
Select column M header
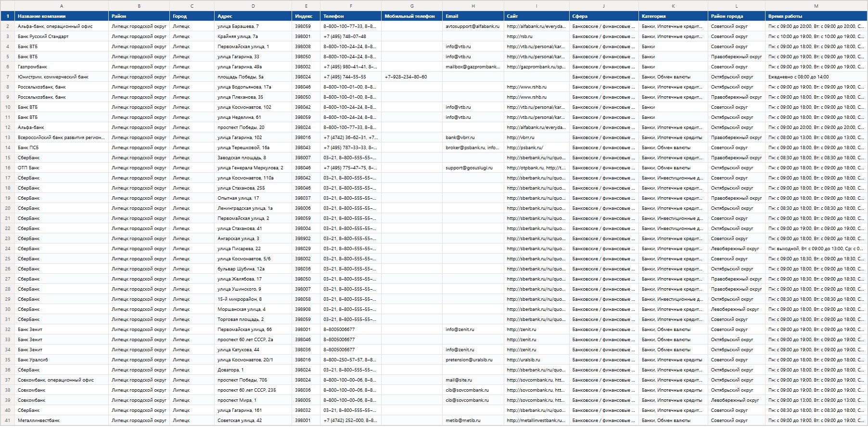pyautogui.click(x=816, y=6)
